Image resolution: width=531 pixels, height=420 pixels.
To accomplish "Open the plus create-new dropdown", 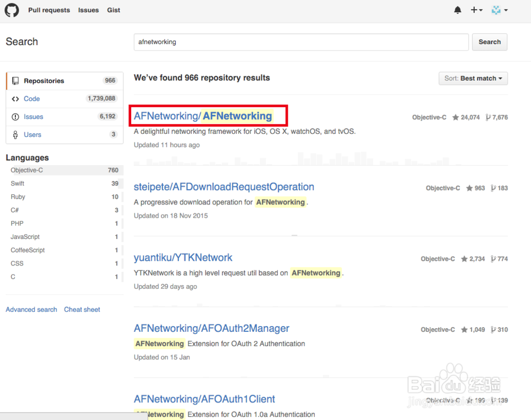I will point(476,10).
